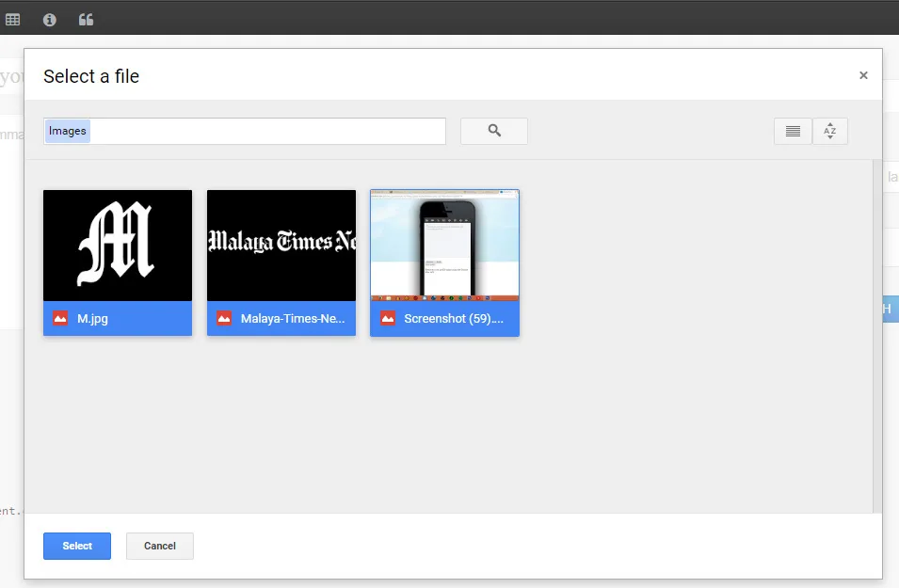Screen dimensions: 899x588
Task: Click image type icon beside M.jpg
Action: click(x=60, y=318)
